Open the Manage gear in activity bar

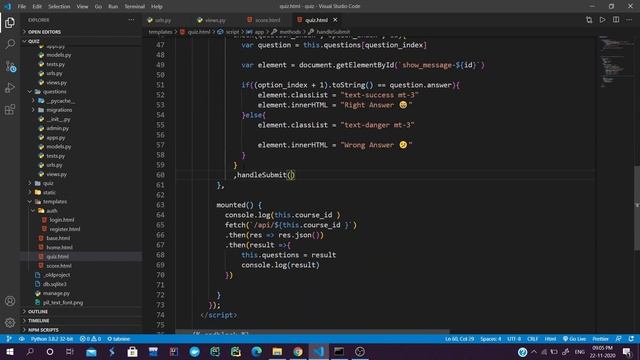coord(10,322)
